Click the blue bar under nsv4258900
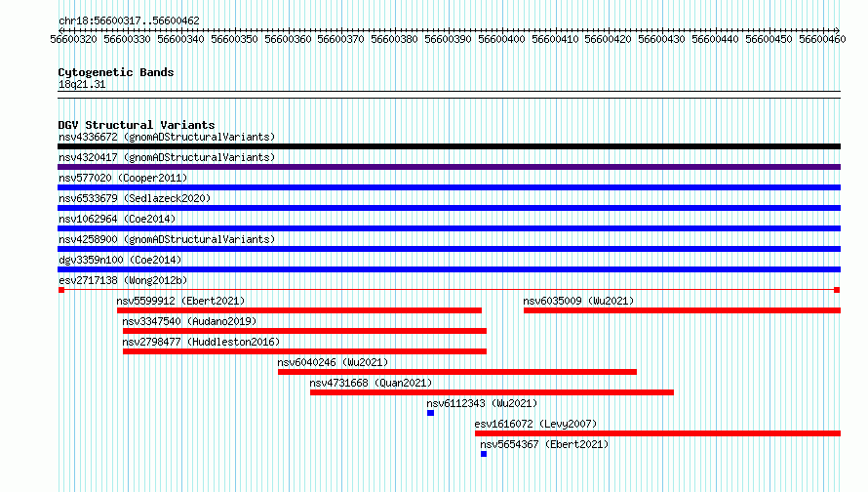868x492 pixels. click(x=449, y=249)
